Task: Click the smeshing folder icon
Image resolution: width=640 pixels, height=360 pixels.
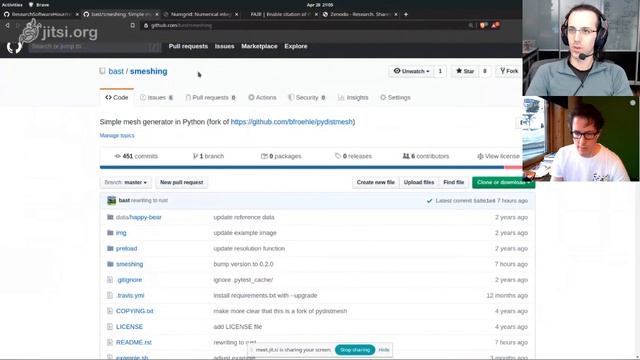Action: point(110,264)
